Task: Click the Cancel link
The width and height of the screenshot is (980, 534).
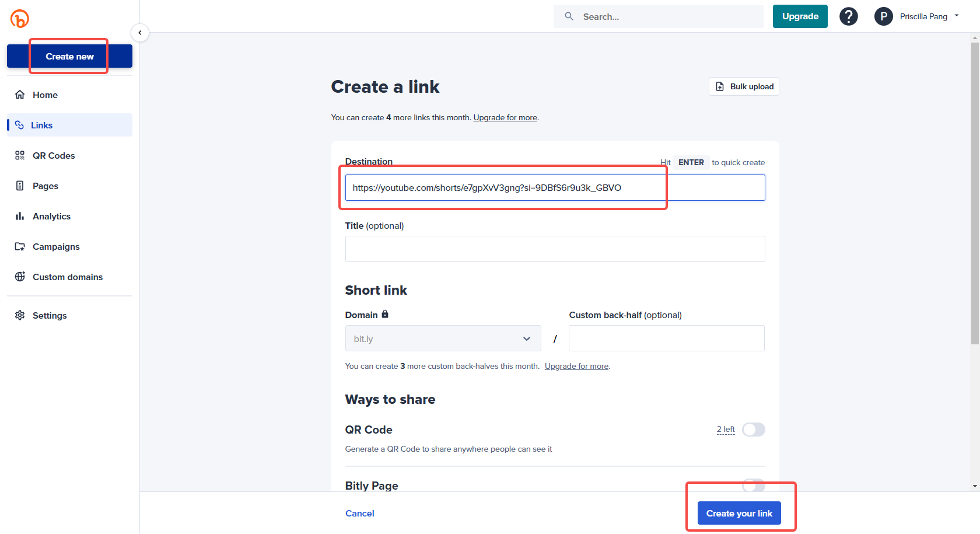Action: pyautogui.click(x=360, y=514)
